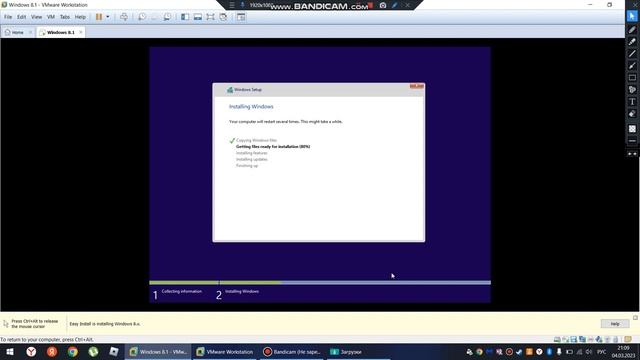Select Bandicam numbering stamp tool

click(x=632, y=89)
